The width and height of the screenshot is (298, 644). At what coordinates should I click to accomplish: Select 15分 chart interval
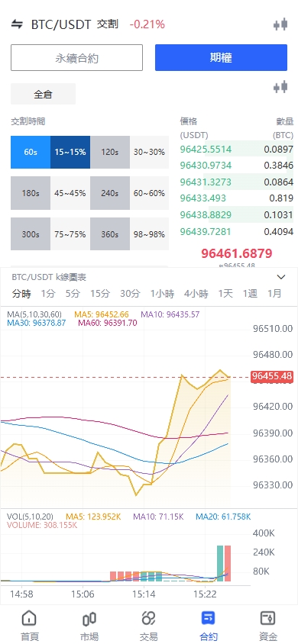tap(100, 294)
